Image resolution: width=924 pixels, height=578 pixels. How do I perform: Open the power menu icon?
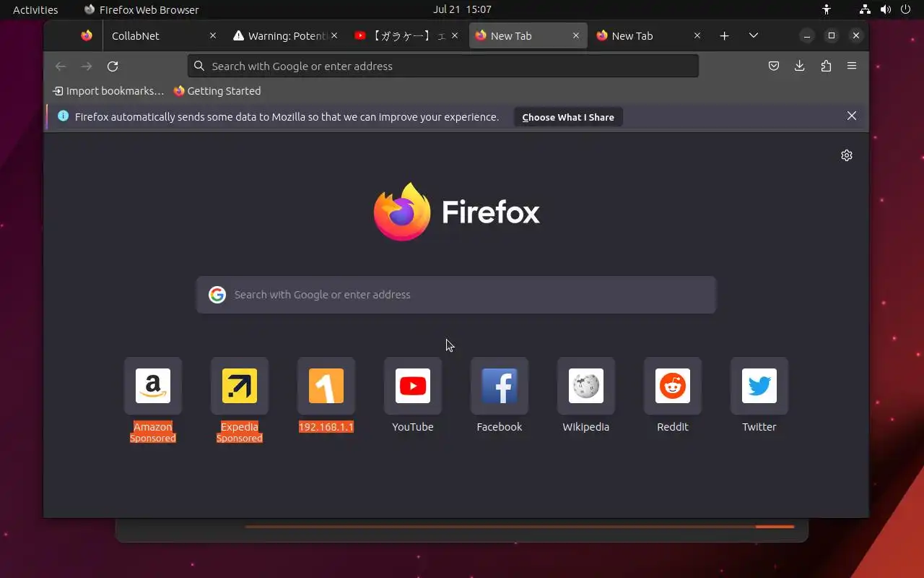(x=906, y=9)
